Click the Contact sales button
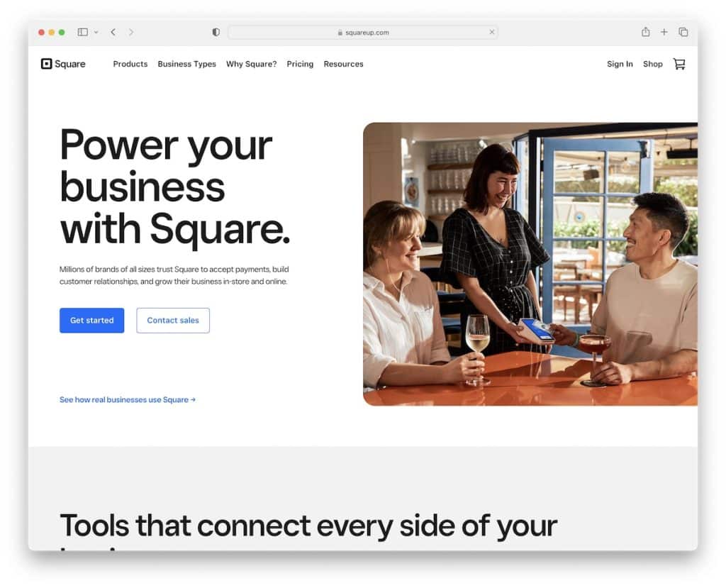The height and width of the screenshot is (588, 726). point(173,320)
